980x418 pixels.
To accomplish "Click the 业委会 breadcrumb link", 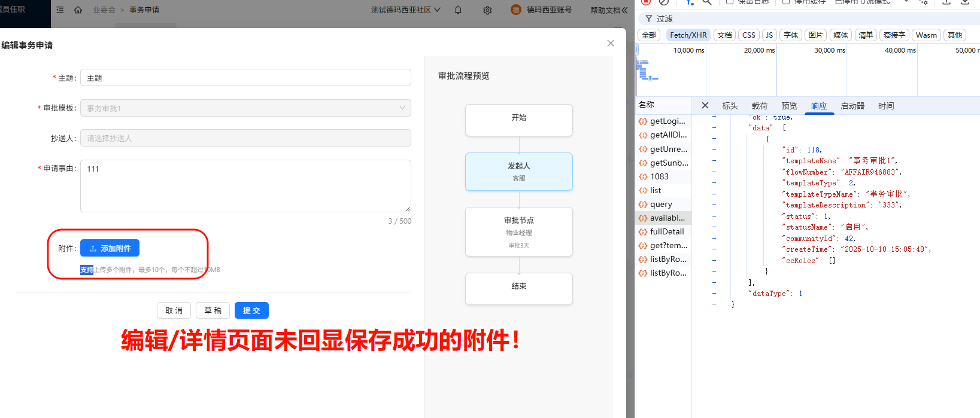I will click(x=104, y=10).
